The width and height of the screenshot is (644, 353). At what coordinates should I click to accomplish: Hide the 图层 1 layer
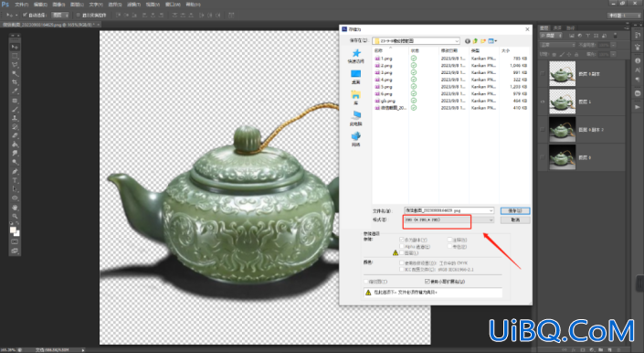[543, 102]
